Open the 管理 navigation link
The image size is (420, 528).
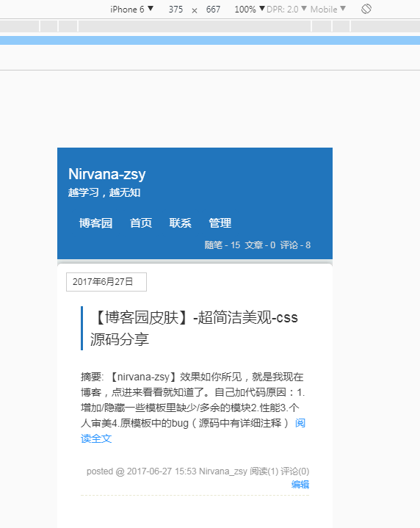(220, 223)
